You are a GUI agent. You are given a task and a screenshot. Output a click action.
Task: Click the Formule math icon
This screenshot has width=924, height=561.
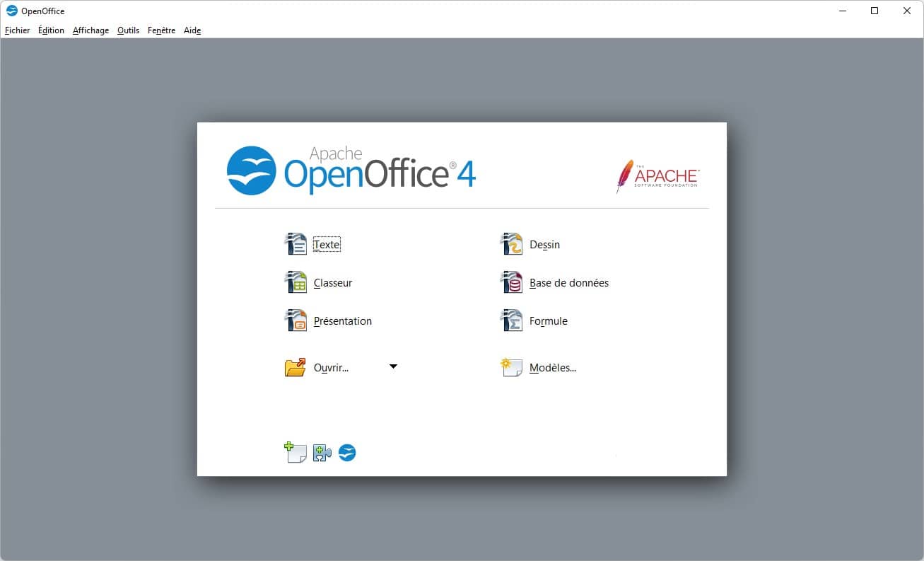click(511, 320)
